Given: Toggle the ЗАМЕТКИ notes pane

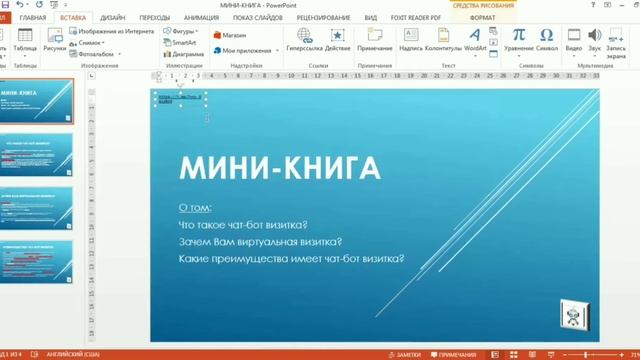Looking at the screenshot, I should [x=404, y=355].
